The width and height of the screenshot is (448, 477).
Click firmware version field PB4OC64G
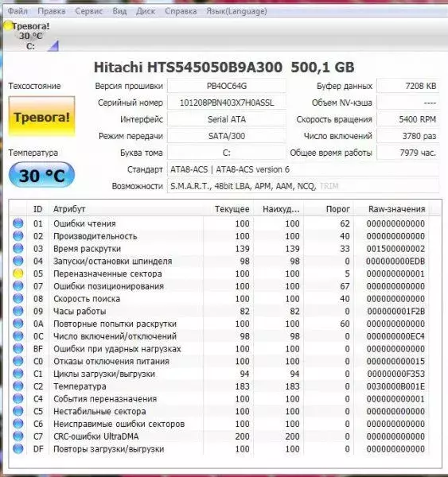click(x=227, y=86)
